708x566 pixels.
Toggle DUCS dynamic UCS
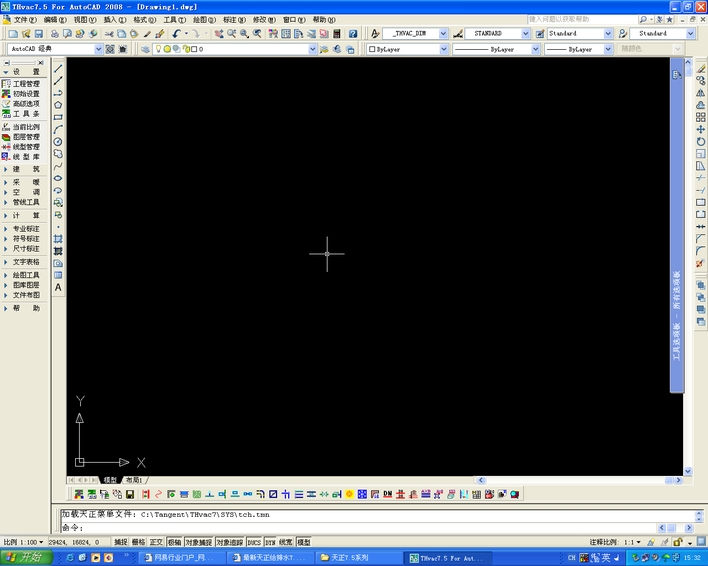(x=254, y=542)
